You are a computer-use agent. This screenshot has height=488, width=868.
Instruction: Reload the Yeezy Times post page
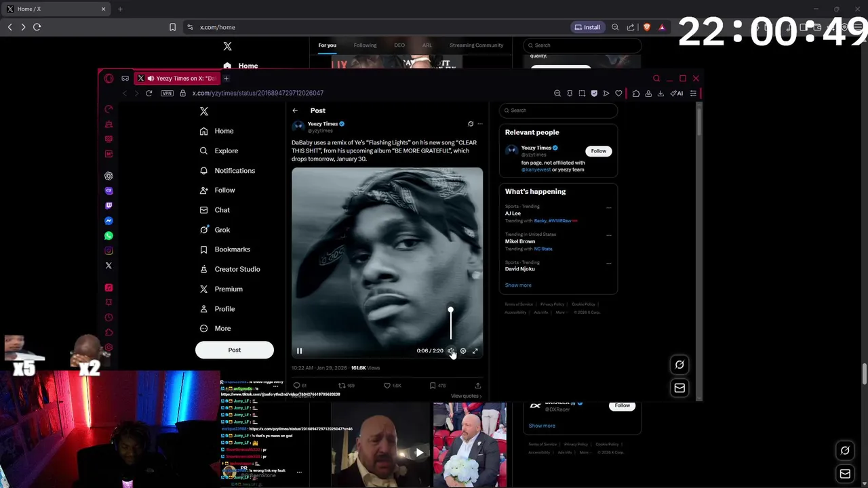pos(149,94)
